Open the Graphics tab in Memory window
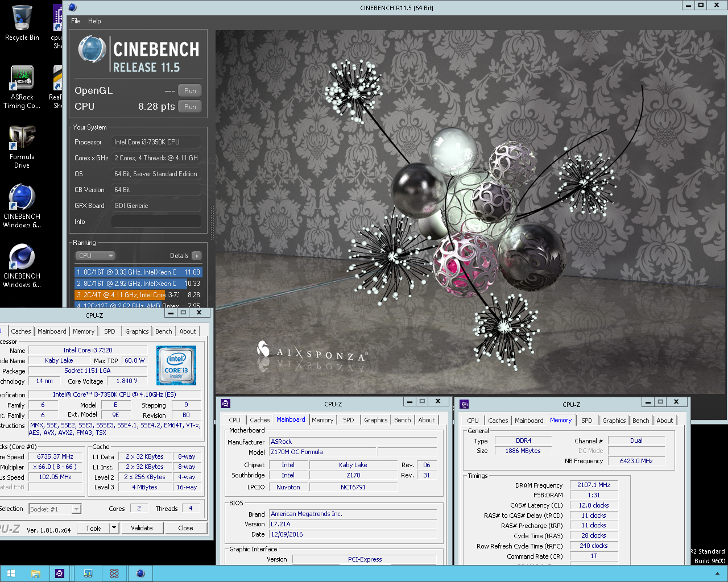The width and height of the screenshot is (728, 582). click(x=614, y=421)
